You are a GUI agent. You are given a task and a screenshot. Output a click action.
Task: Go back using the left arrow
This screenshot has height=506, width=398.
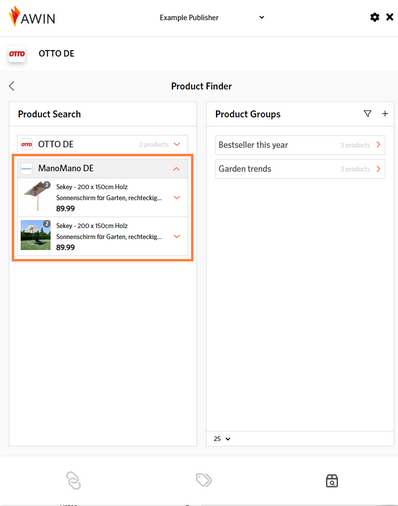pyautogui.click(x=12, y=86)
